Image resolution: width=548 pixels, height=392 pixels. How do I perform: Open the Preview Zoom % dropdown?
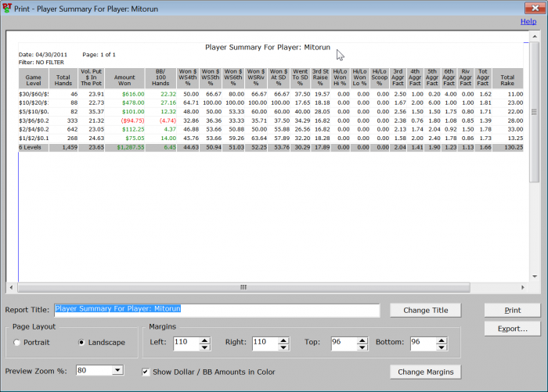click(x=117, y=370)
